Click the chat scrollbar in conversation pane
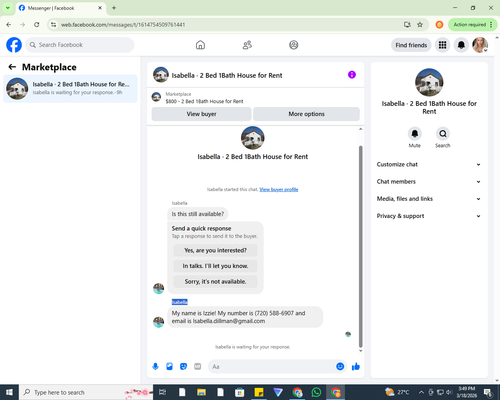The width and height of the screenshot is (500, 400). tap(360, 247)
